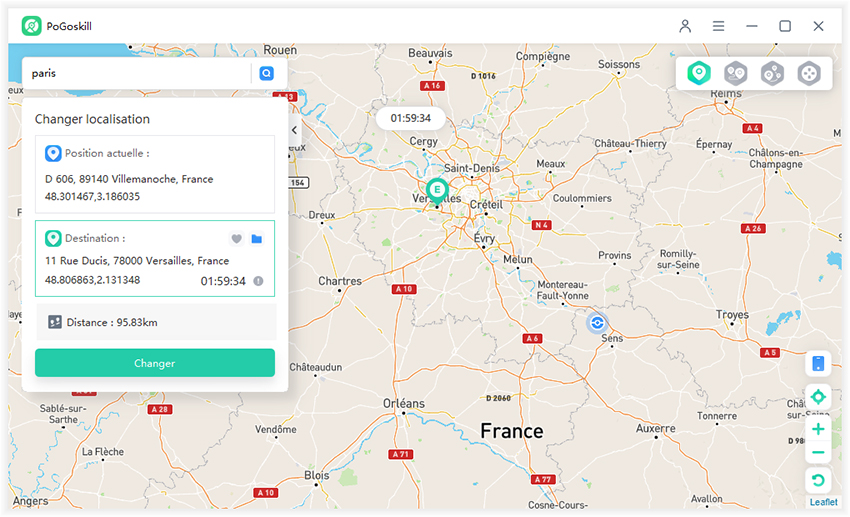Viewport: 850px width, 517px height.
Task: Click the PoGoskill logo icon
Action: (x=31, y=25)
